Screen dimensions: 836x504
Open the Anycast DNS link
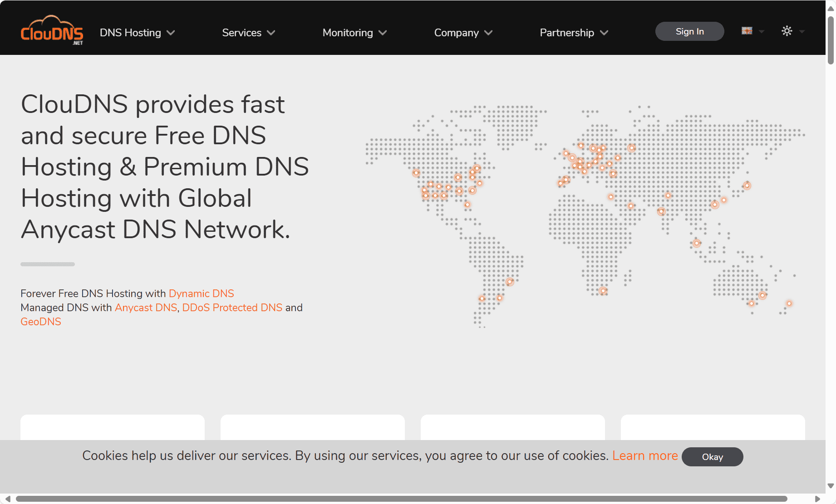click(x=146, y=308)
